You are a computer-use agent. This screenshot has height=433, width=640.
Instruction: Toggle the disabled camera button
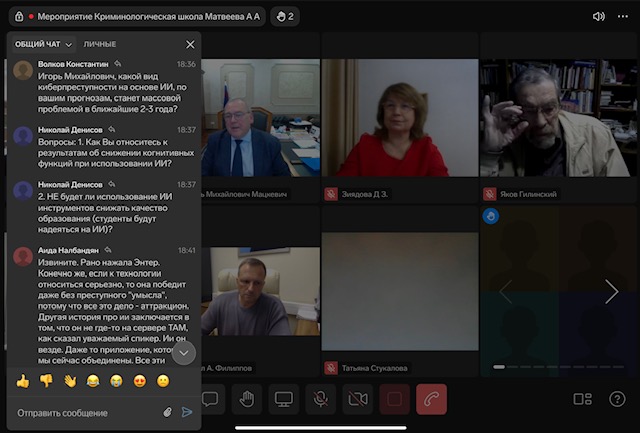point(357,399)
